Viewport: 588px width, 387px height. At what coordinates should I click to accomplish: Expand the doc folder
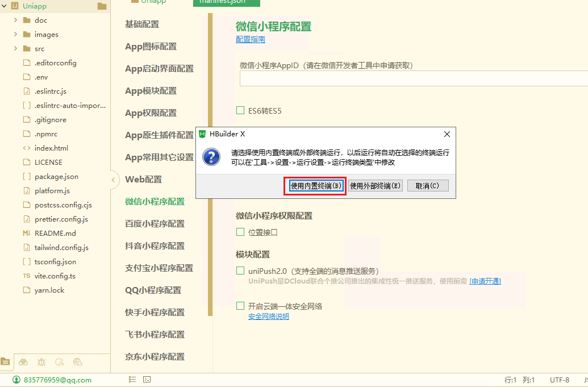pos(15,20)
